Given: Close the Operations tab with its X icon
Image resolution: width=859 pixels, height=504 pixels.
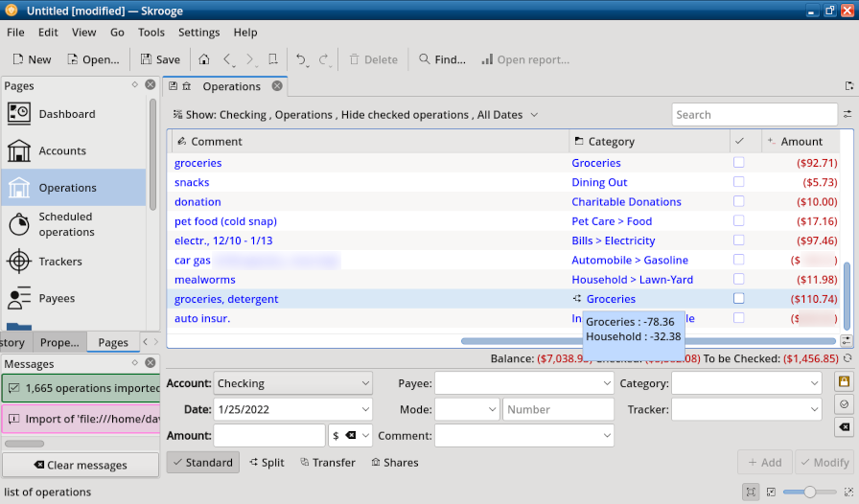Looking at the screenshot, I should click(277, 86).
